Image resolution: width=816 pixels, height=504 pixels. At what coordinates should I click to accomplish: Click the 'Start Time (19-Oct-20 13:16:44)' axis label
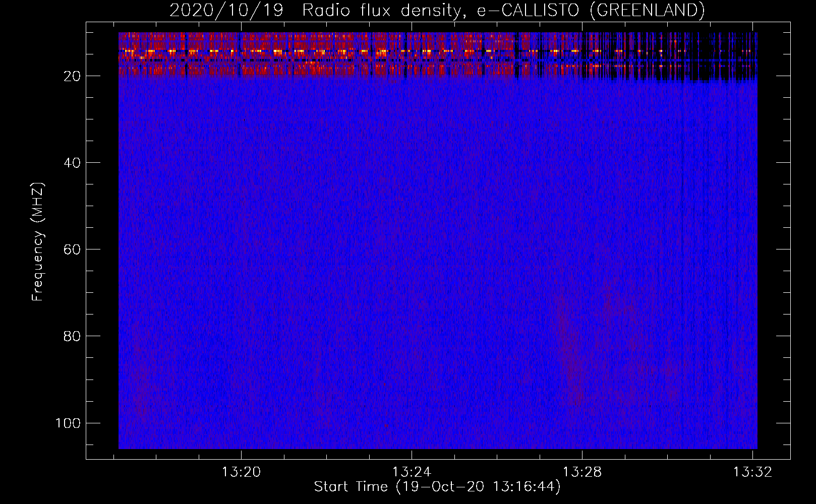[437, 487]
